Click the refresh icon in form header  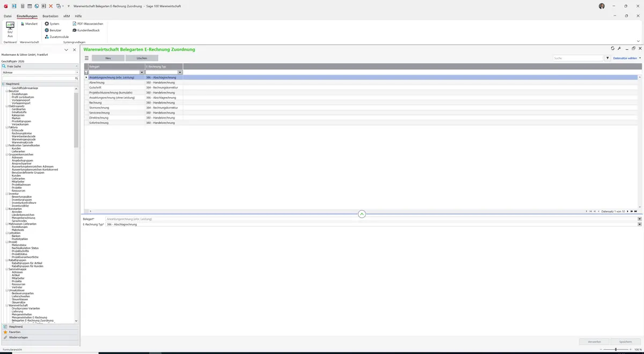[x=613, y=49]
